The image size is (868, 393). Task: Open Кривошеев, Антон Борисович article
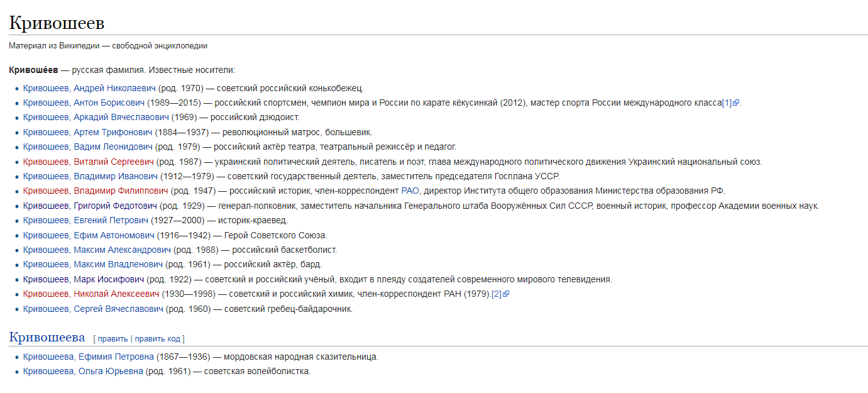(84, 103)
